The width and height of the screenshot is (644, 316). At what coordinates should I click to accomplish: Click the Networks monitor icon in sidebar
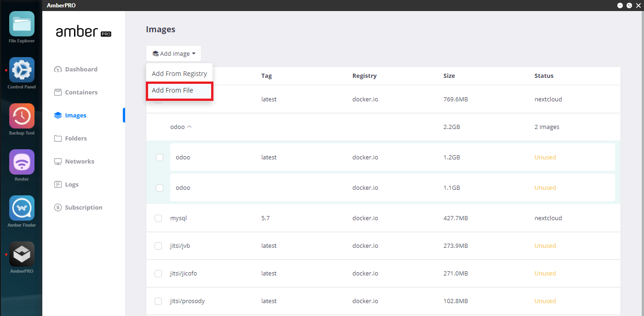tap(58, 162)
